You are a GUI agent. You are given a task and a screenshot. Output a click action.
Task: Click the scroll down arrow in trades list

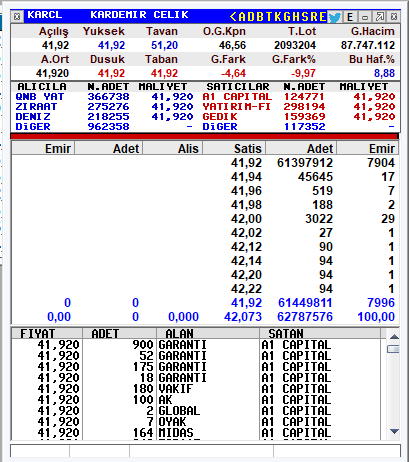pos(394,431)
